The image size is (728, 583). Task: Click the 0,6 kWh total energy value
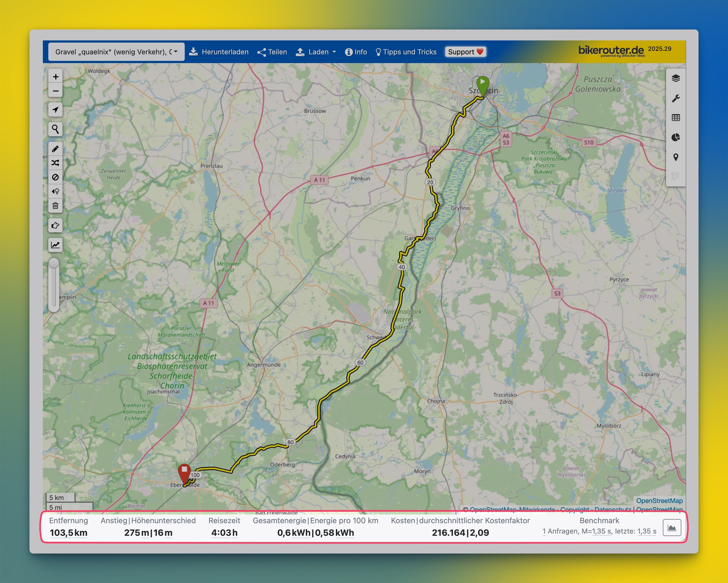[x=294, y=533]
